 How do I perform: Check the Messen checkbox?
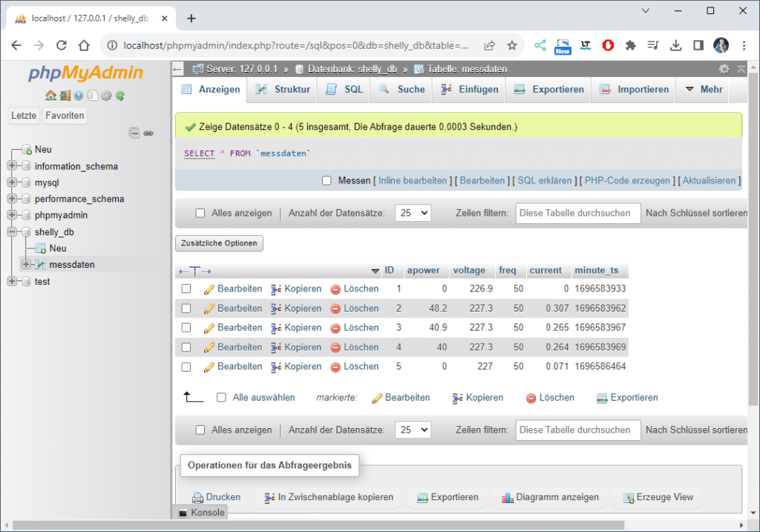[326, 180]
